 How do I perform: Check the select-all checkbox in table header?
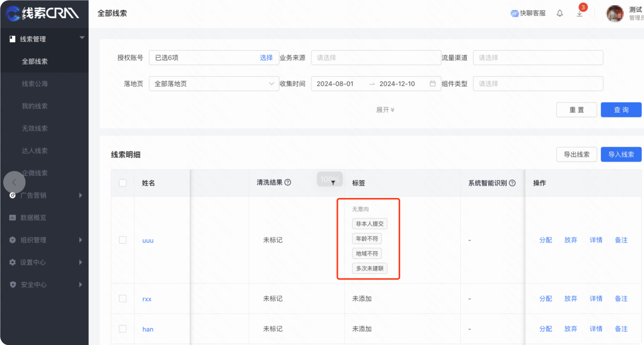point(123,183)
